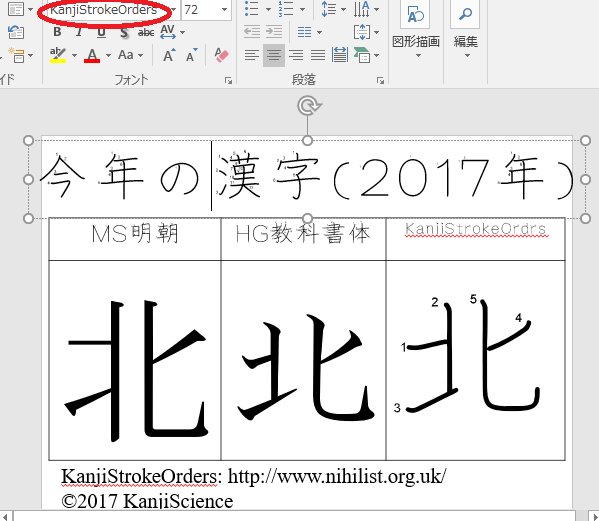The width and height of the screenshot is (599, 521).
Task: Align text right
Action: (296, 55)
